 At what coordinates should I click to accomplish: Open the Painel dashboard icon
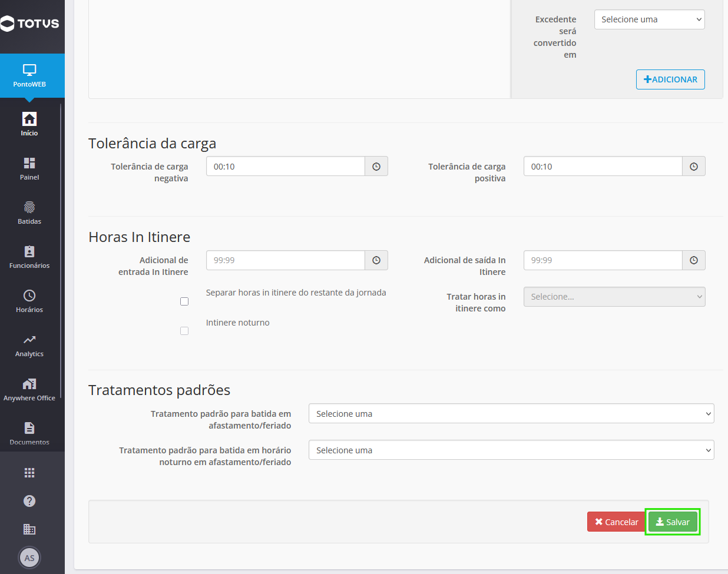[x=29, y=163]
